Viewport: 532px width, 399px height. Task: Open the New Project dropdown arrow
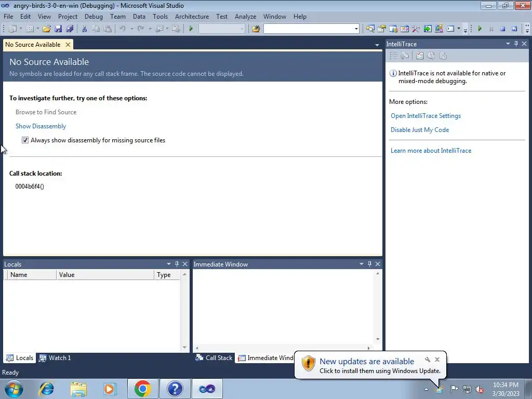click(20, 29)
